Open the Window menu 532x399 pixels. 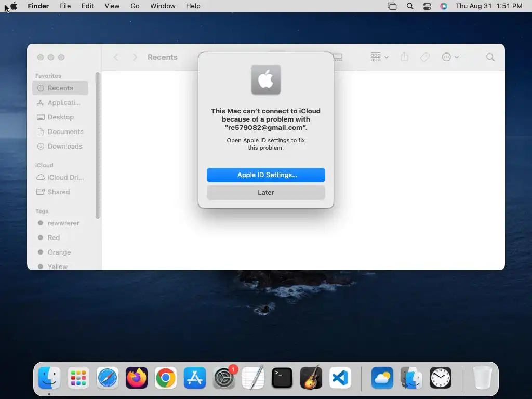coord(163,6)
